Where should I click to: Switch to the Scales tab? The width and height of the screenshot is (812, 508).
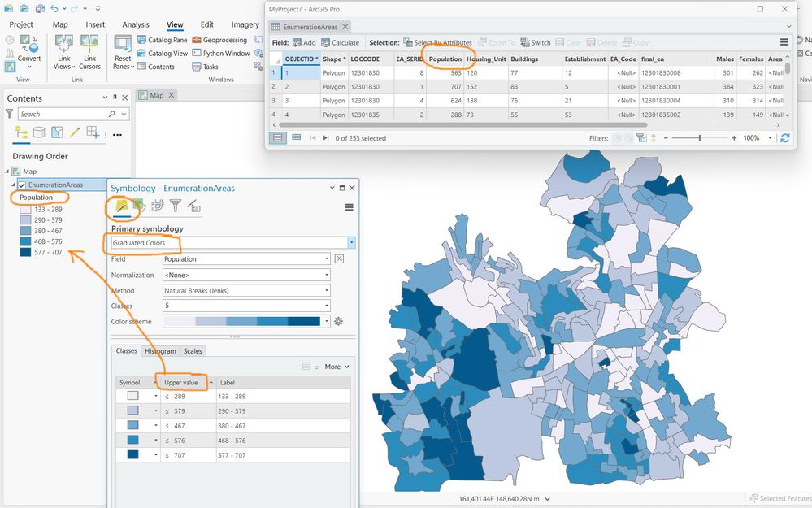pos(193,351)
